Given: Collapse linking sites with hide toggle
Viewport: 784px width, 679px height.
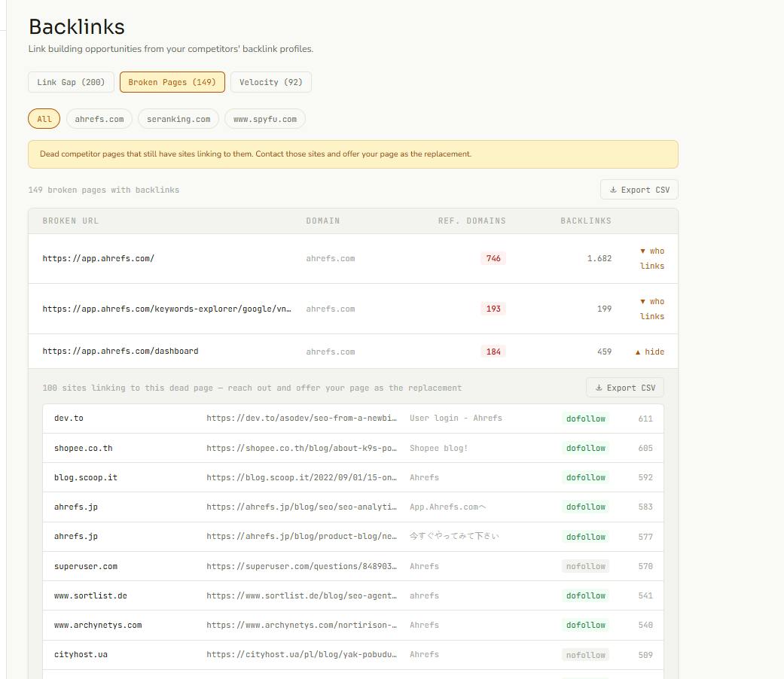Looking at the screenshot, I should click(x=649, y=352).
